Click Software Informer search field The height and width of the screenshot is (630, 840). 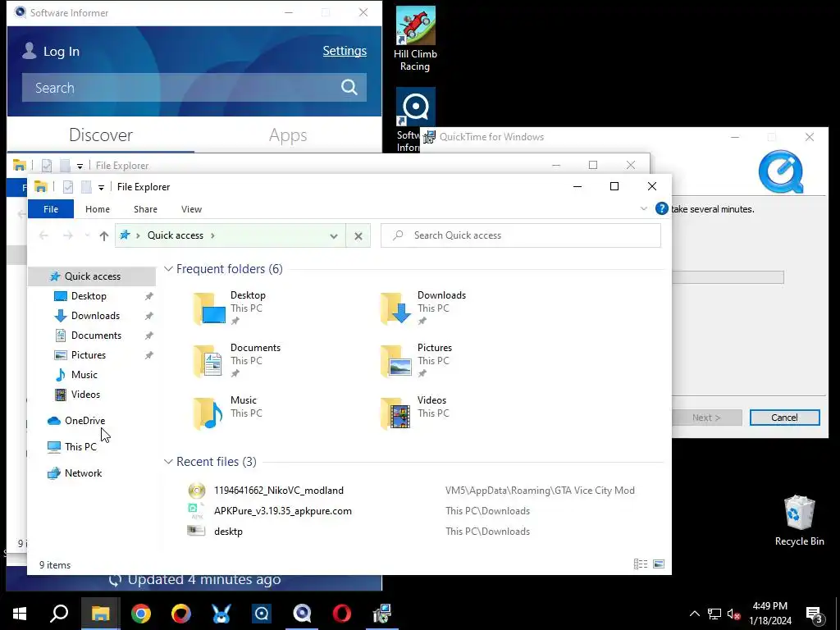click(x=194, y=87)
